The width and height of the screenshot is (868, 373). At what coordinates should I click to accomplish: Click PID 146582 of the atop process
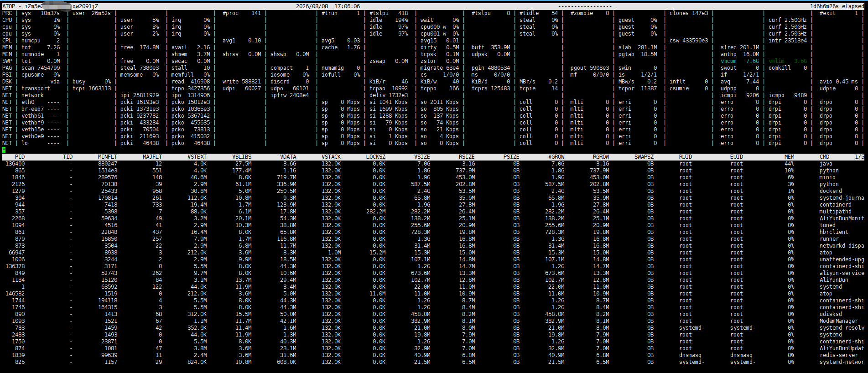point(15,294)
